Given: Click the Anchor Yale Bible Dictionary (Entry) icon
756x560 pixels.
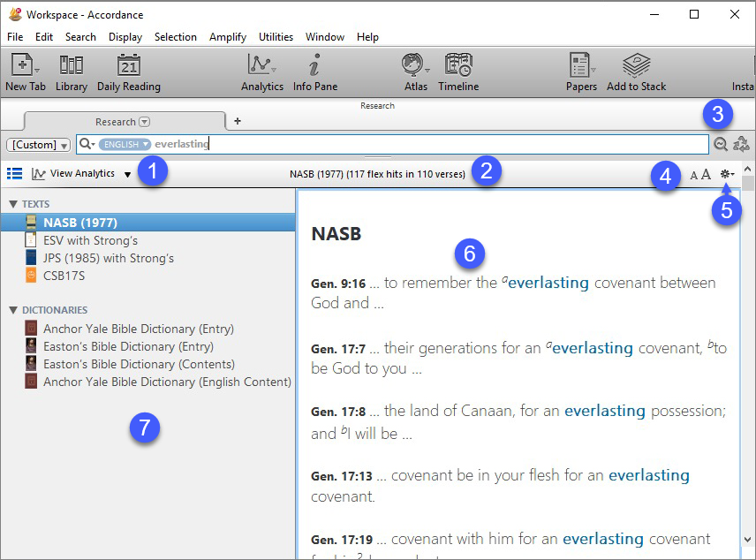Looking at the screenshot, I should (x=31, y=329).
